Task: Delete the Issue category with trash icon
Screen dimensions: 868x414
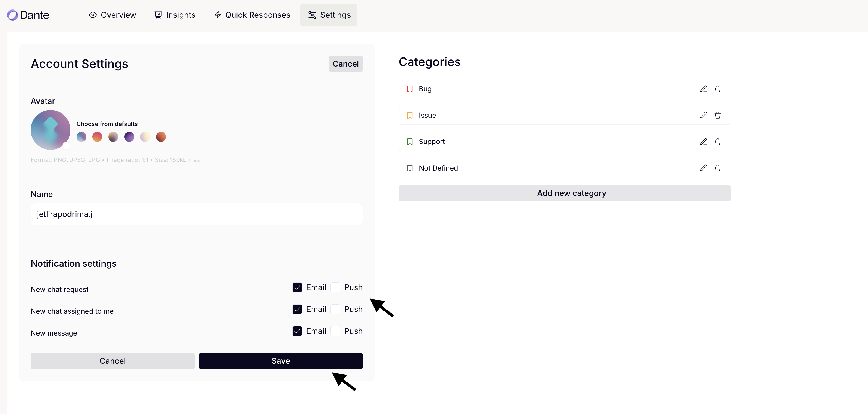Action: click(717, 115)
